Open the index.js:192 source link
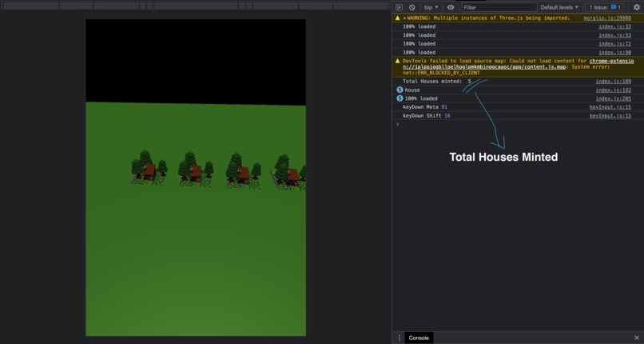This screenshot has height=344, width=644. pos(613,90)
